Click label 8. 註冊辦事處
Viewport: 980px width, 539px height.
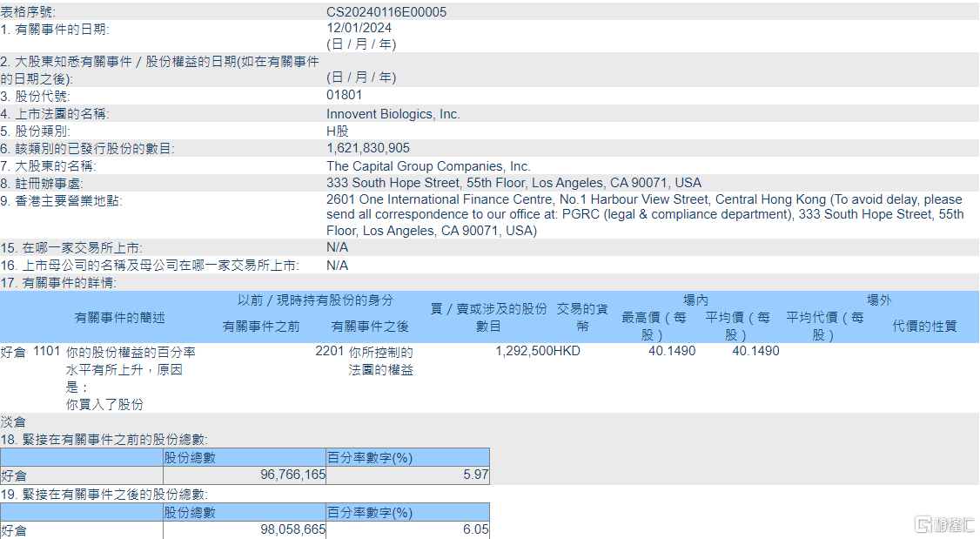[42, 184]
